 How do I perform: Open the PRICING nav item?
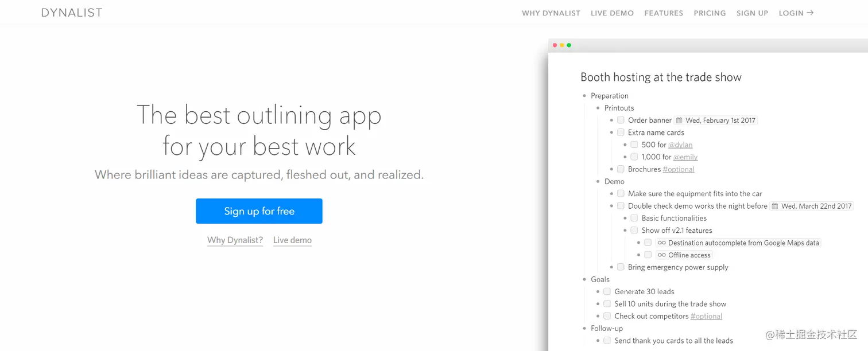pyautogui.click(x=710, y=13)
